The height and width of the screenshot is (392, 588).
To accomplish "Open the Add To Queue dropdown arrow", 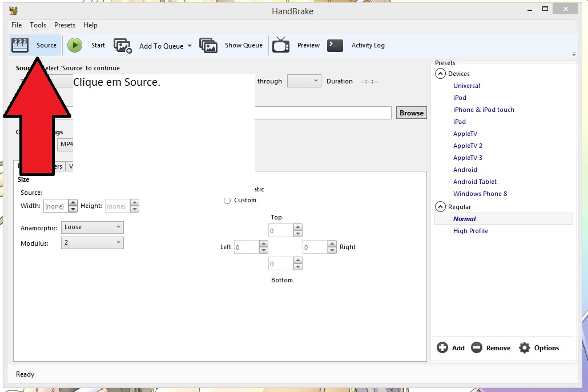I will coord(190,46).
